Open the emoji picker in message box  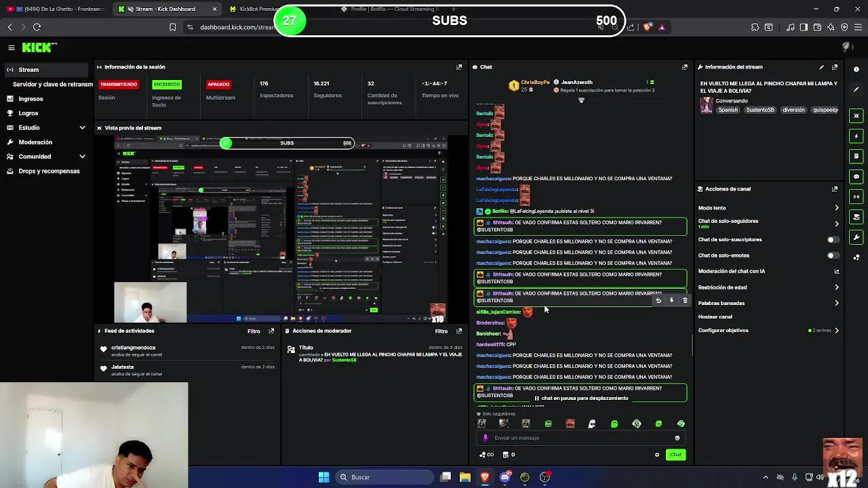pyautogui.click(x=677, y=438)
